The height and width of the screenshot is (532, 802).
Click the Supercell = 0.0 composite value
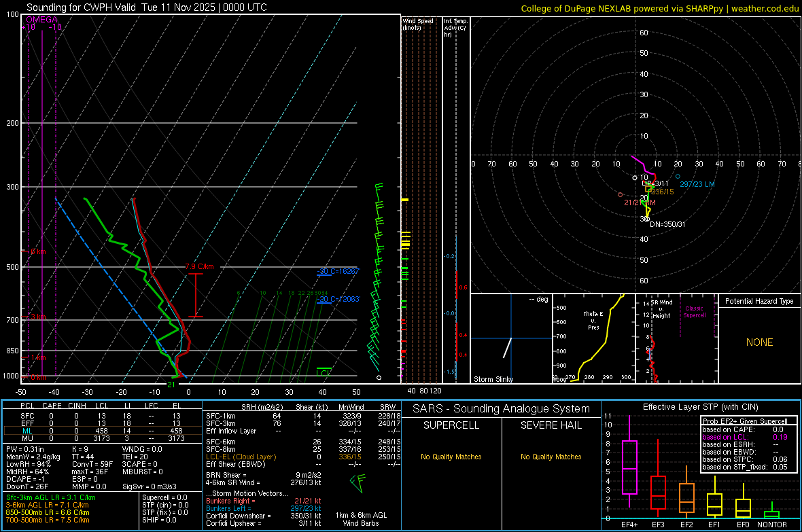click(164, 498)
